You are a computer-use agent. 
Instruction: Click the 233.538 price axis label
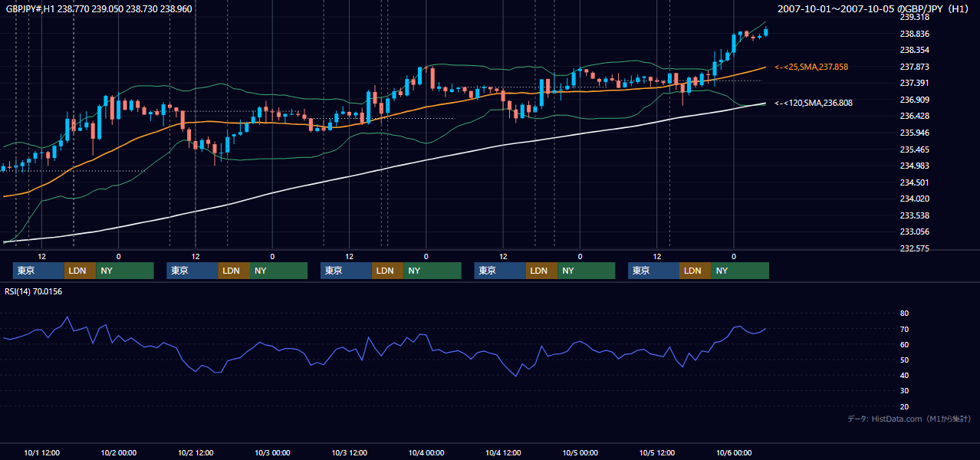coord(915,215)
